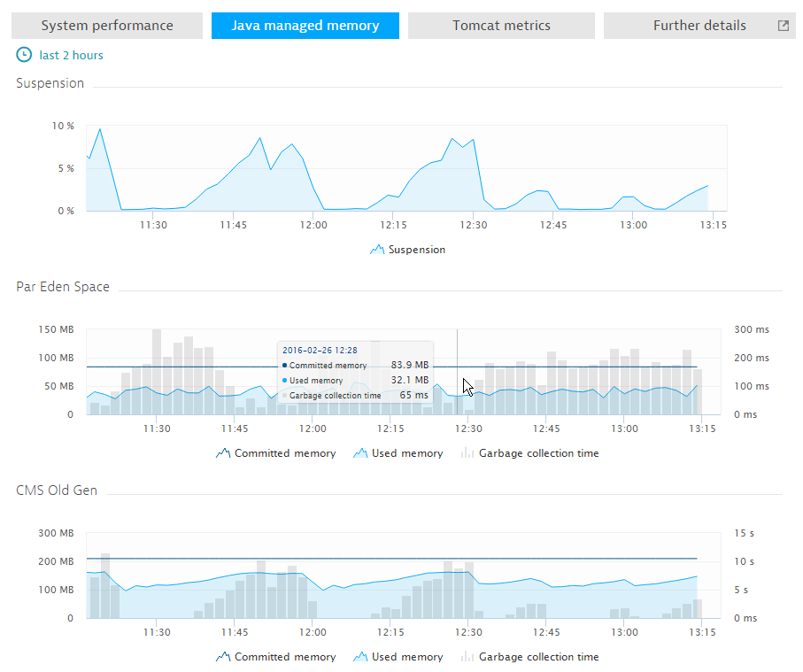
Task: Click the "13:15" time label under Suspension chart
Action: pos(714,225)
